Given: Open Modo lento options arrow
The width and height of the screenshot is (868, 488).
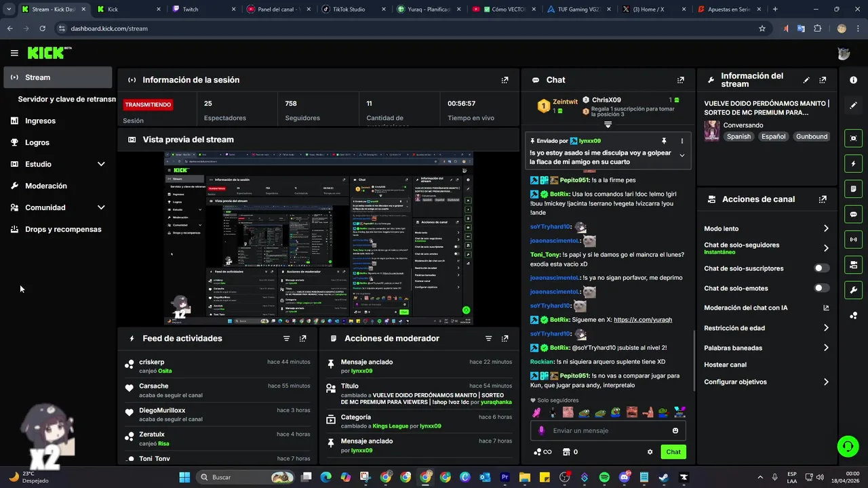Looking at the screenshot, I should tap(826, 228).
